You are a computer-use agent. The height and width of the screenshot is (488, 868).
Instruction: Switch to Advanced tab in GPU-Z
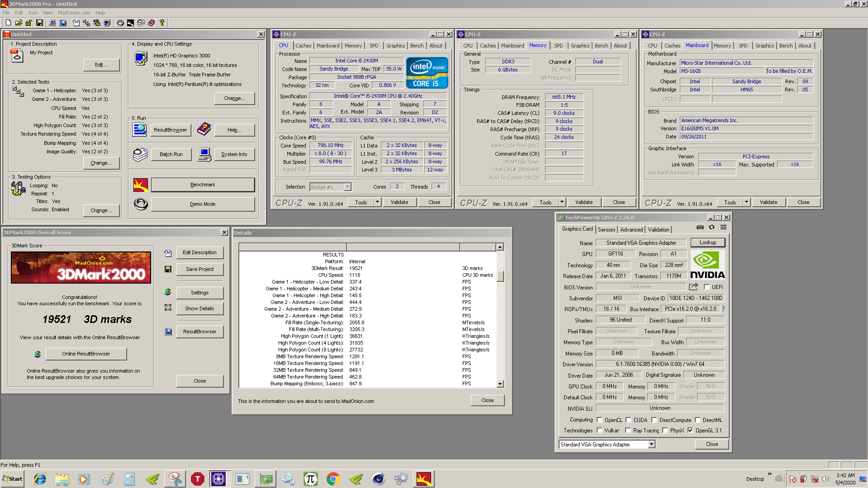[631, 230]
